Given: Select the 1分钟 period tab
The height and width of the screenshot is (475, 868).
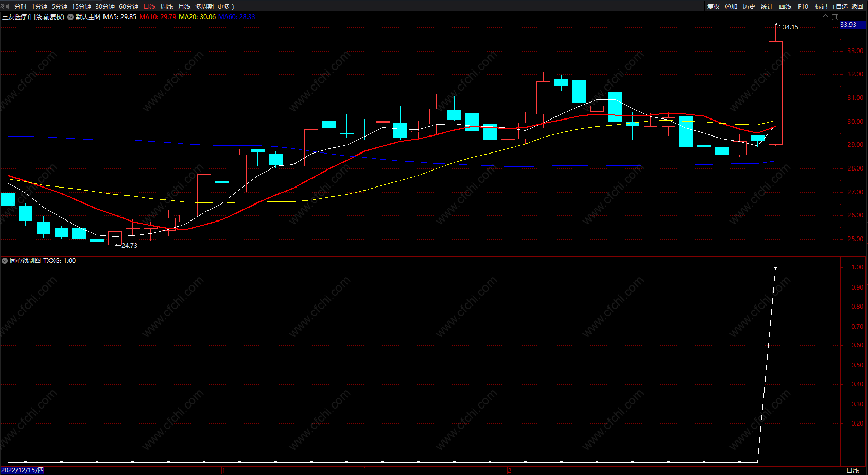Looking at the screenshot, I should 40,7.
